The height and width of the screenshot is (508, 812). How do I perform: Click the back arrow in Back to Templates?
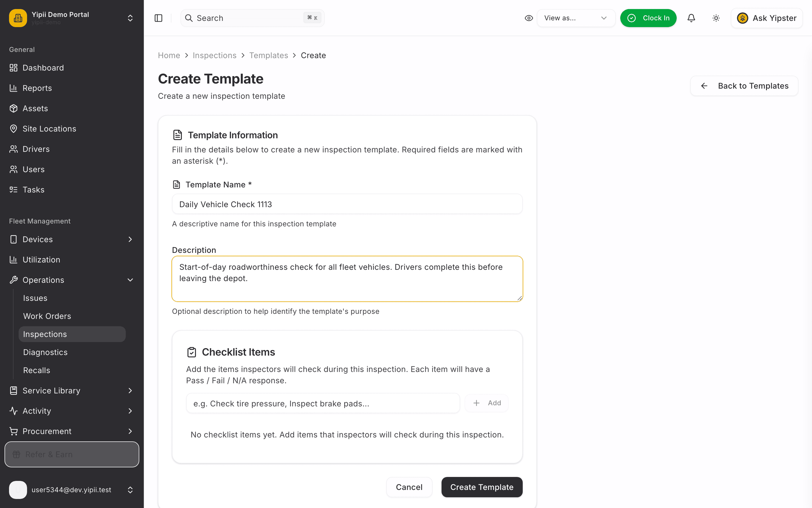(704, 86)
